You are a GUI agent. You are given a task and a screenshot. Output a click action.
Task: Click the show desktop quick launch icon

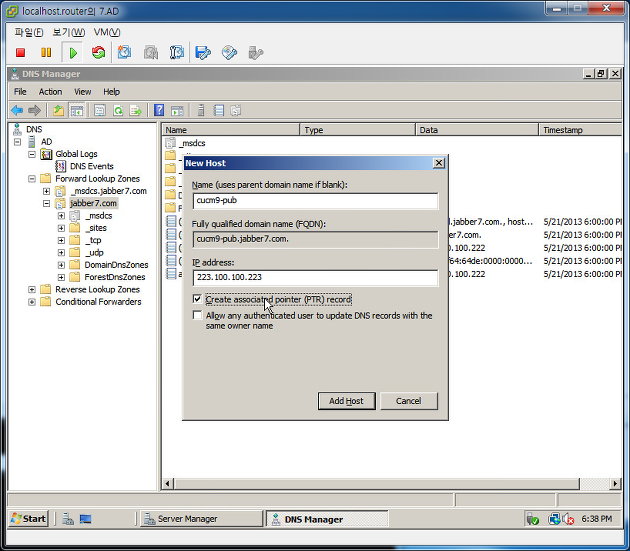point(85,519)
